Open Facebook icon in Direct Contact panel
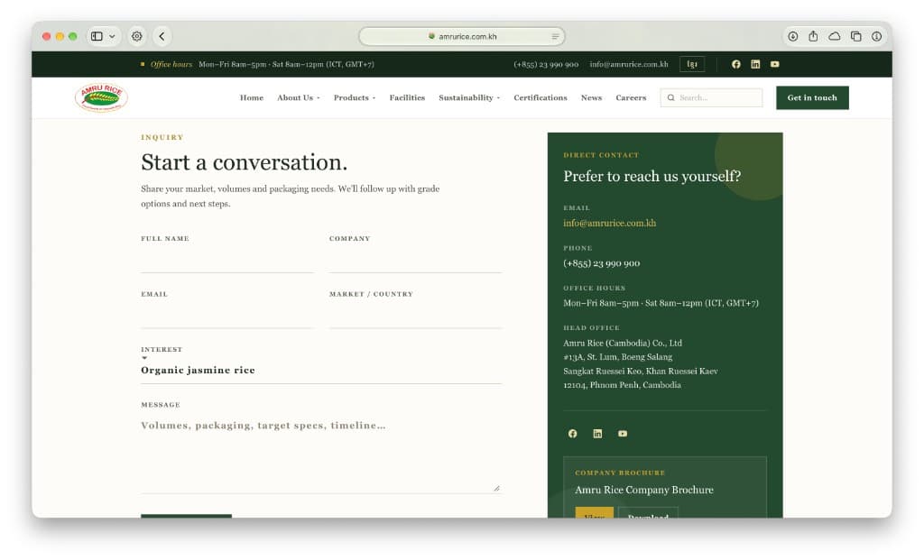The image size is (924, 560). [572, 434]
